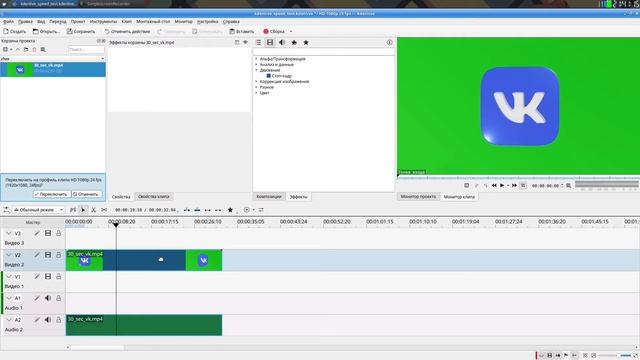The height and width of the screenshot is (360, 640).
Task: Collapse the Движение category
Action: 256,70
